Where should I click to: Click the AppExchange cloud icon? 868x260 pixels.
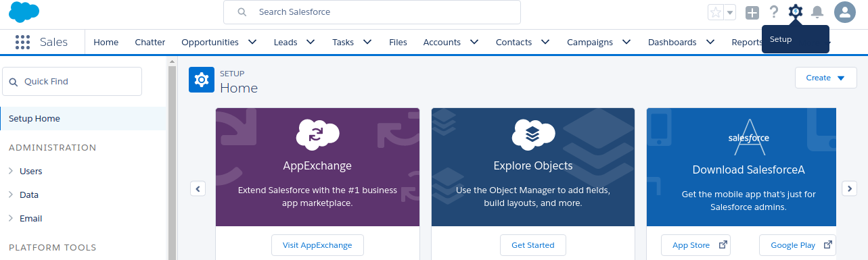(318, 134)
